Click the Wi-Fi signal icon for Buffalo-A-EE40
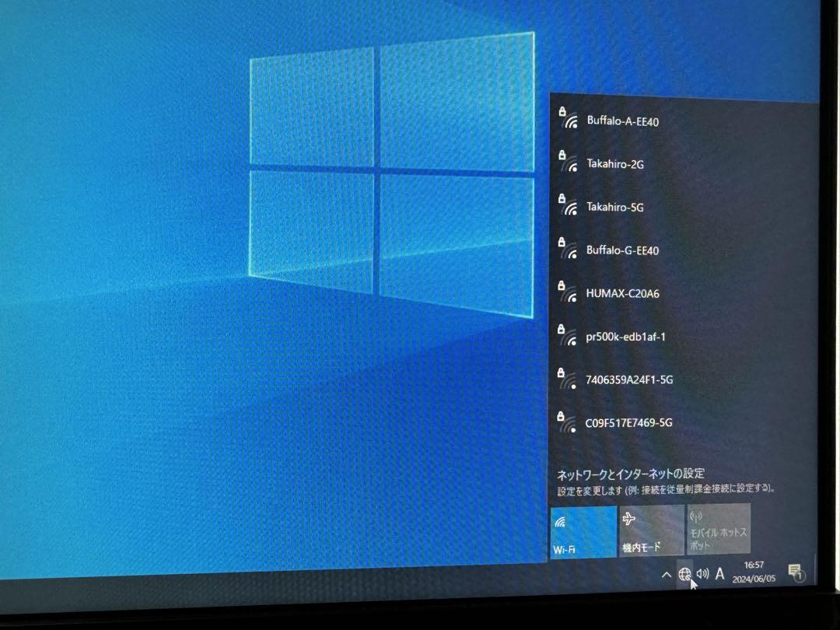The width and height of the screenshot is (840, 630). click(569, 118)
